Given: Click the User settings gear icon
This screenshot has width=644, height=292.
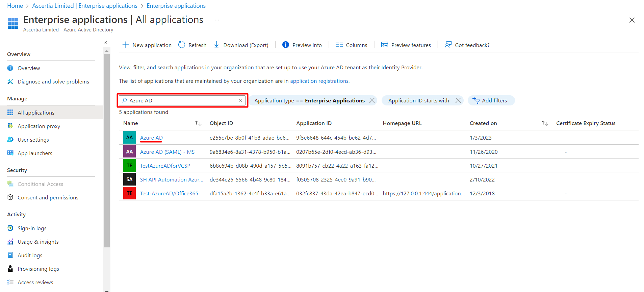Looking at the screenshot, I should 10,140.
